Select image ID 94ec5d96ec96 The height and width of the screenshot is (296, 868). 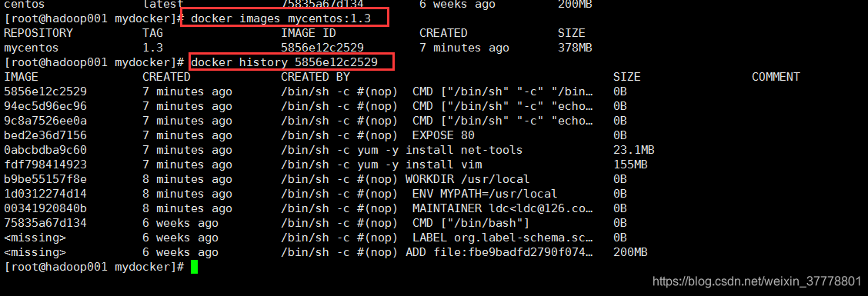pos(45,106)
